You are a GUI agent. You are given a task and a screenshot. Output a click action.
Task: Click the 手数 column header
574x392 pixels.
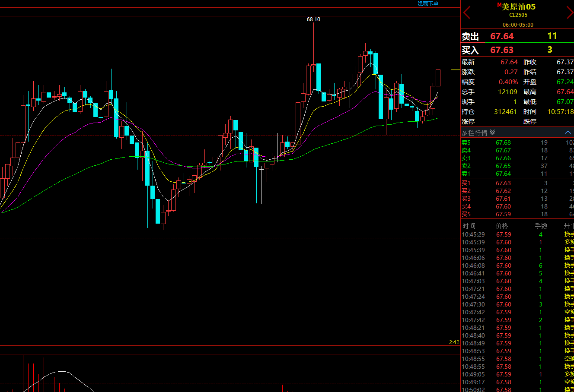pyautogui.click(x=541, y=226)
